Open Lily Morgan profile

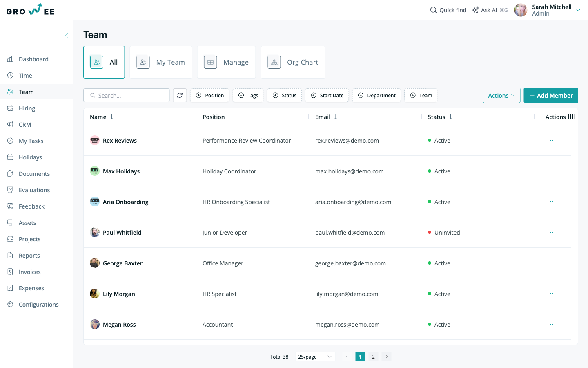click(x=119, y=294)
